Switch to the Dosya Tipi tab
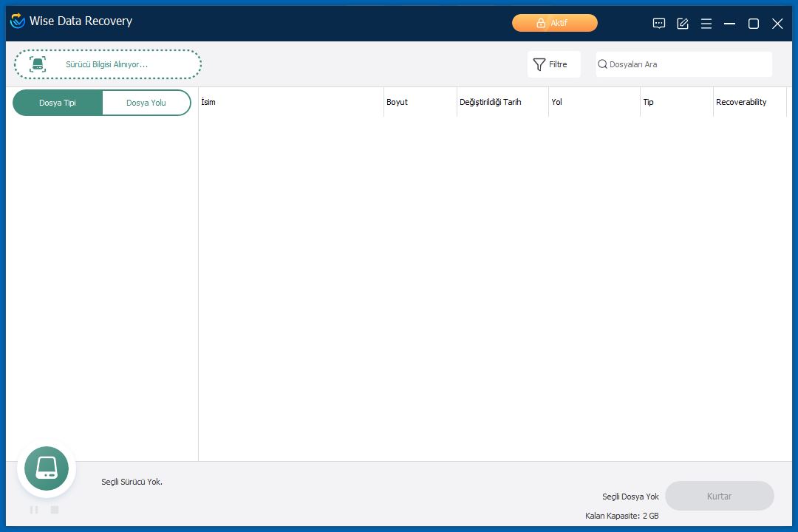 tap(58, 103)
